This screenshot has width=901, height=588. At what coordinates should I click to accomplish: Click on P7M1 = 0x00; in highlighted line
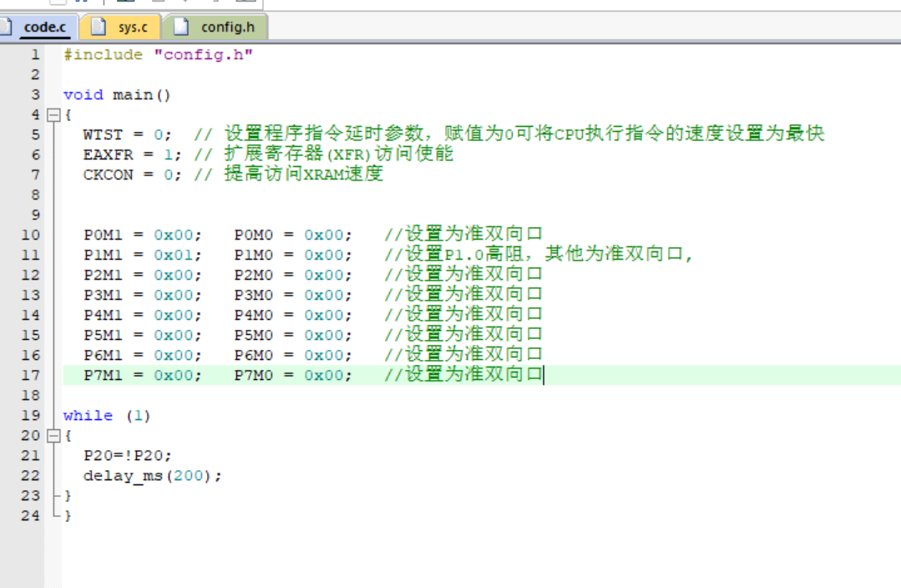143,375
